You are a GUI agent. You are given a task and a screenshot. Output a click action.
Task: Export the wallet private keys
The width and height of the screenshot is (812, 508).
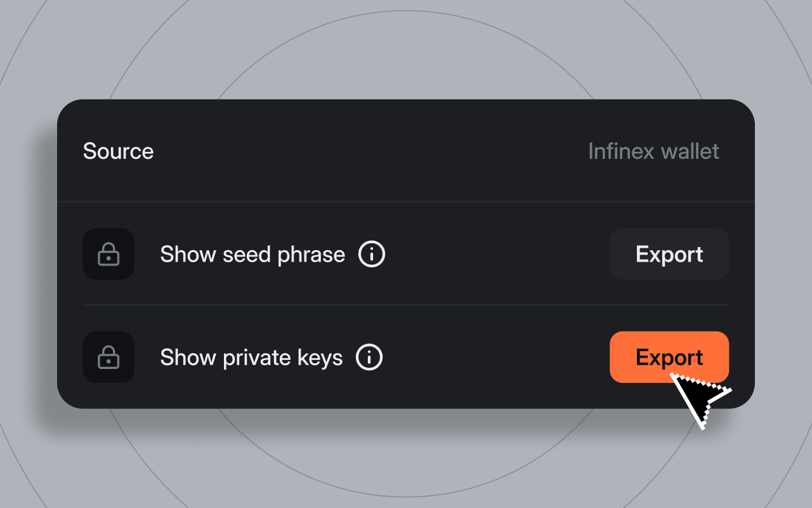(x=669, y=357)
